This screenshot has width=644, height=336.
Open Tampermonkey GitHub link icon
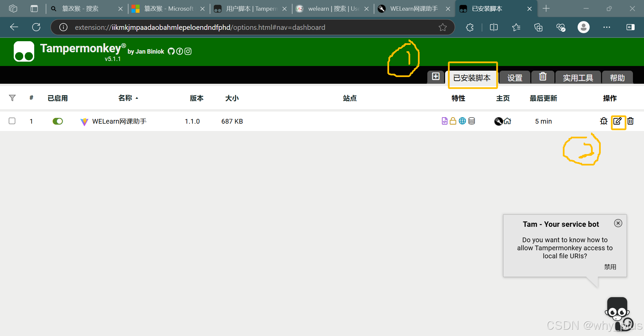pos(171,51)
